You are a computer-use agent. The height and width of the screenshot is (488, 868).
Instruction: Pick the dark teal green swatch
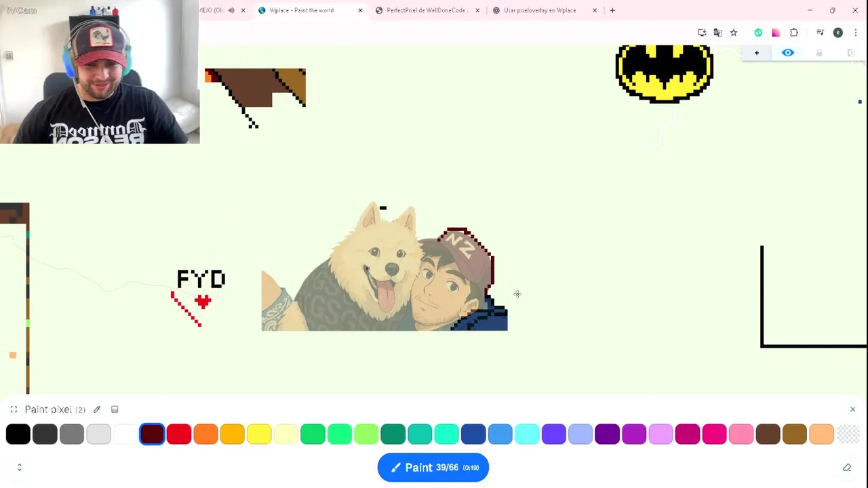[x=393, y=434]
